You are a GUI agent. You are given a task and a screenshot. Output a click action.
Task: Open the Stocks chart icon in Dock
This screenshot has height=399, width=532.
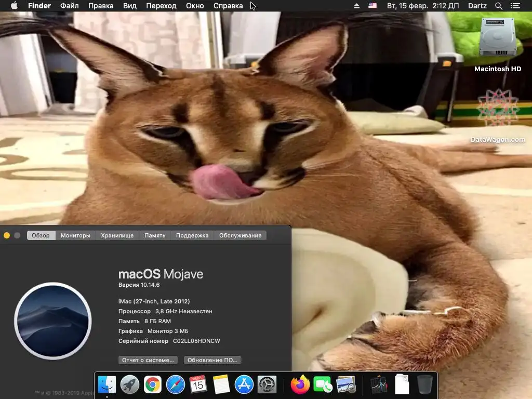pyautogui.click(x=379, y=384)
